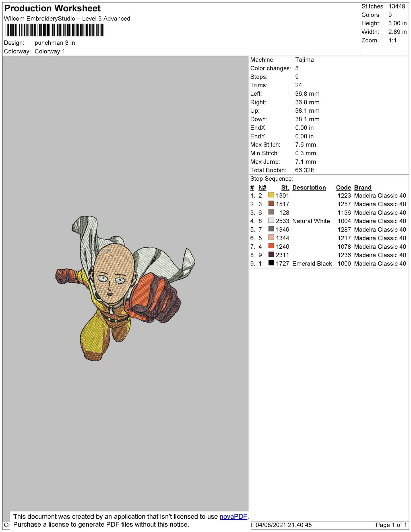Click the 'N#' column header
This screenshot has width=411, height=532.
coord(262,188)
